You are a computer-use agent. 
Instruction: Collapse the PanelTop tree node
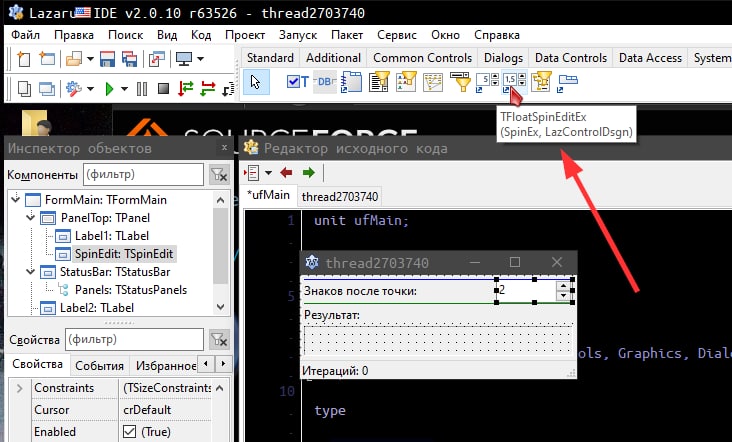pyautogui.click(x=31, y=217)
